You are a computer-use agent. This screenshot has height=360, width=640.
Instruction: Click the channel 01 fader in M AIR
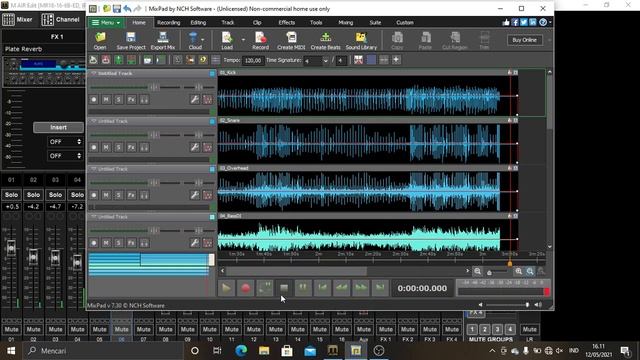coord(11,247)
